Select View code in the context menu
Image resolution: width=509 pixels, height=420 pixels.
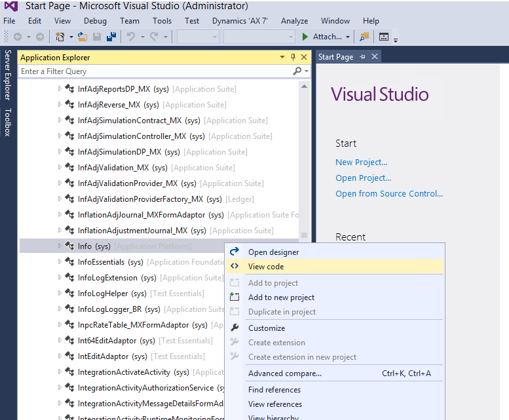(266, 267)
